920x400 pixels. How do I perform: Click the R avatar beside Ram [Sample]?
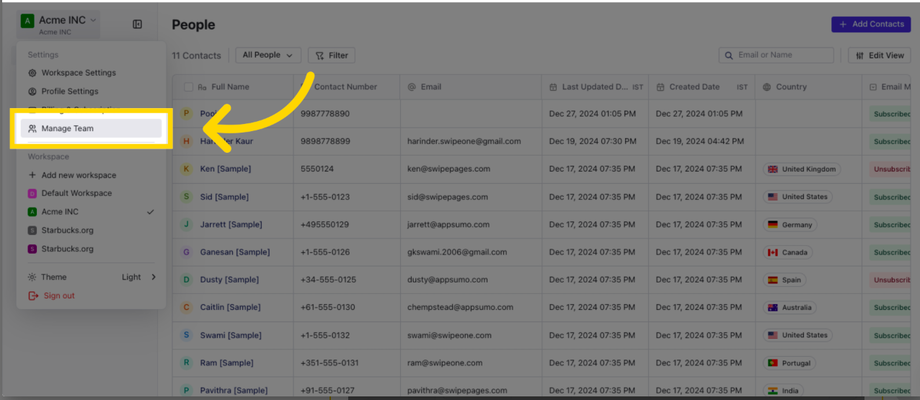pyautogui.click(x=187, y=363)
